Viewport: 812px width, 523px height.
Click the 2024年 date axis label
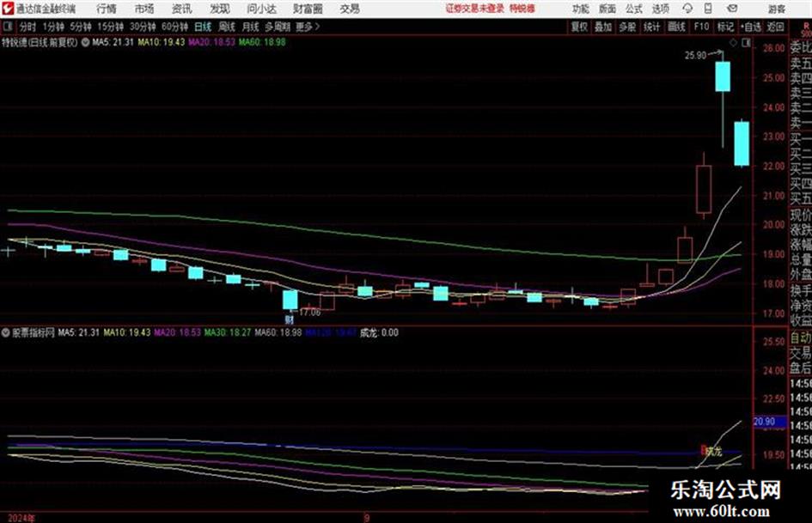coord(21,518)
